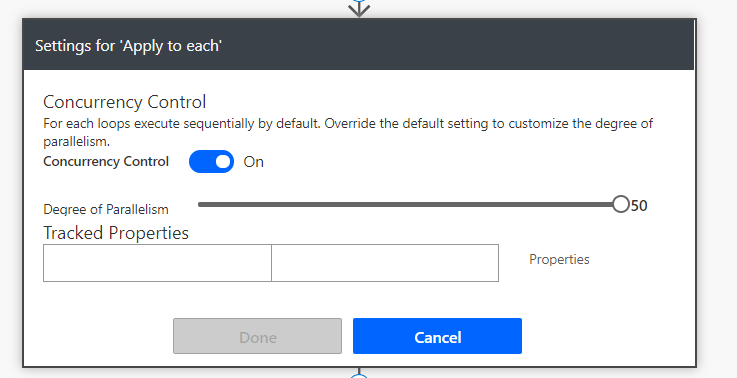Focus the left Tracked Properties key field
Viewport: 737px width, 378px height.
(157, 263)
